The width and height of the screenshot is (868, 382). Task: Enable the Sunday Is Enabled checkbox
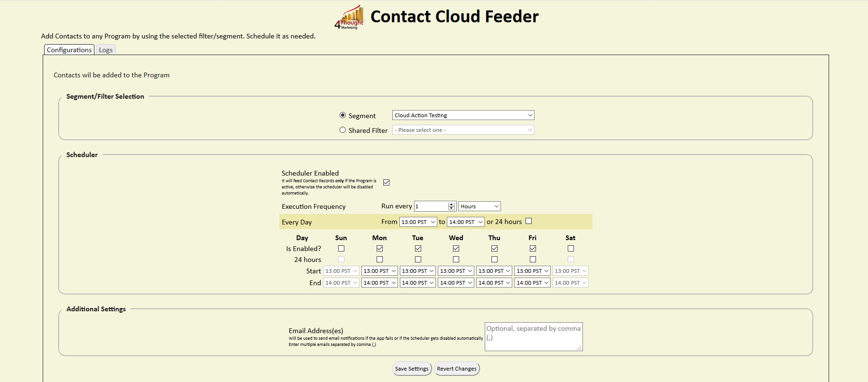tap(341, 249)
